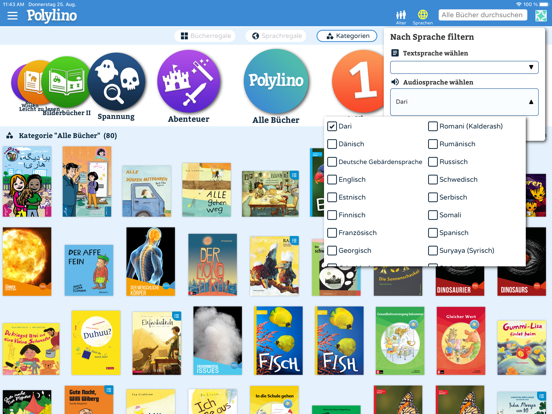Image resolution: width=552 pixels, height=414 pixels.
Task: Check the Serbisch checkbox
Action: (433, 197)
